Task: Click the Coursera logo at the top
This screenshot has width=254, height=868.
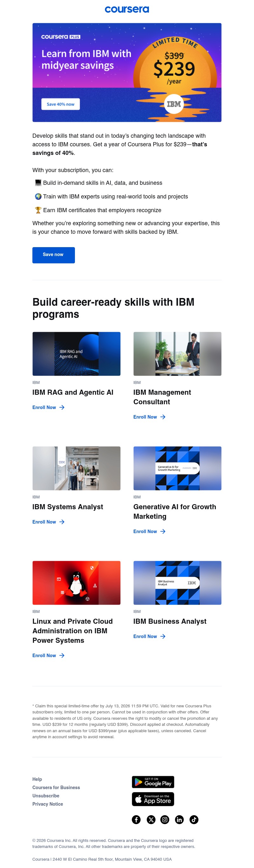Action: (127, 10)
